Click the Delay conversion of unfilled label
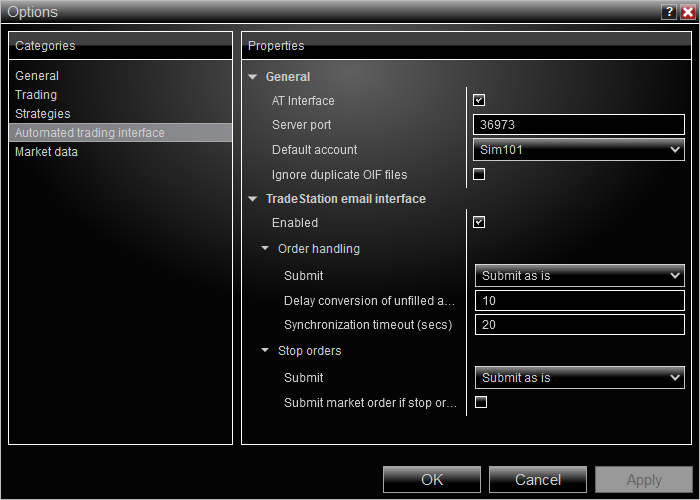Image resolution: width=700 pixels, height=500 pixels. (x=370, y=301)
